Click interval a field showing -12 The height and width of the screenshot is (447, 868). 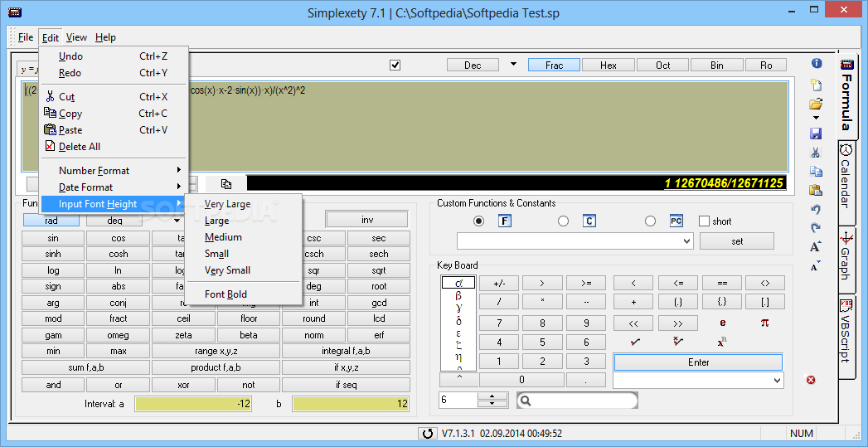pos(193,404)
